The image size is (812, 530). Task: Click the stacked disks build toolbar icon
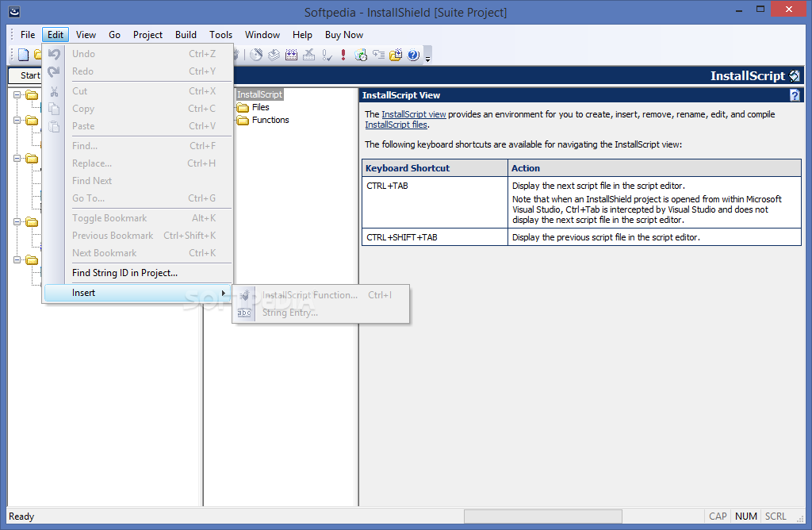274,55
